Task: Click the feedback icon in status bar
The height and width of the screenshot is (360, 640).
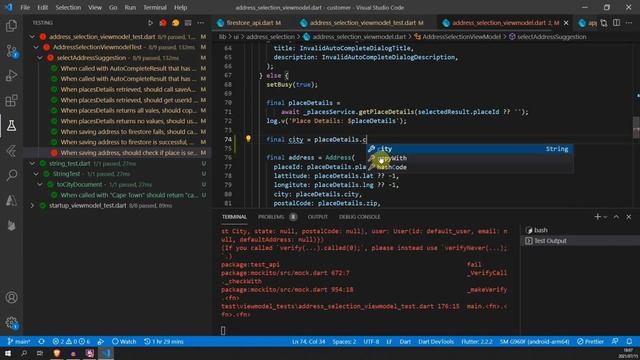Action: point(615,342)
